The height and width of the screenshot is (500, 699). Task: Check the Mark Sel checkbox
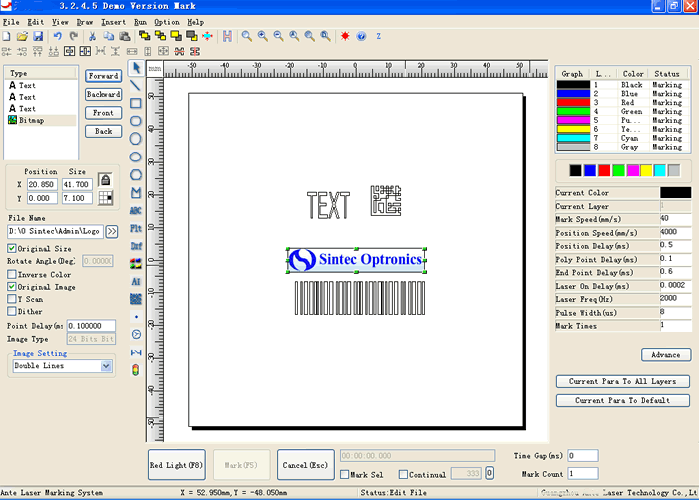point(345,475)
